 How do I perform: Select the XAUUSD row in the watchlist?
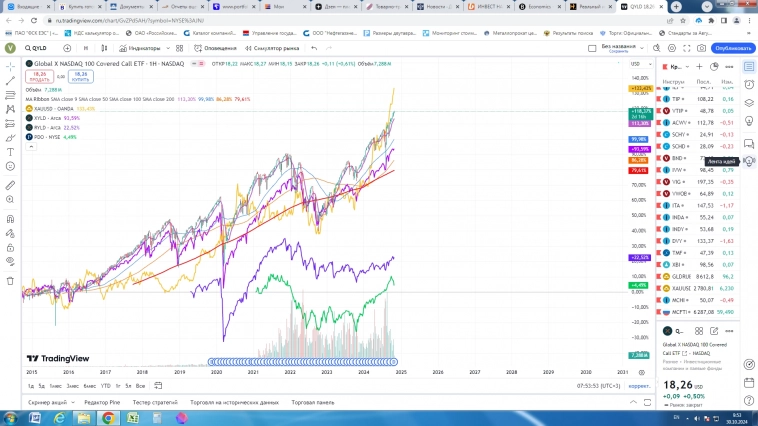698,288
